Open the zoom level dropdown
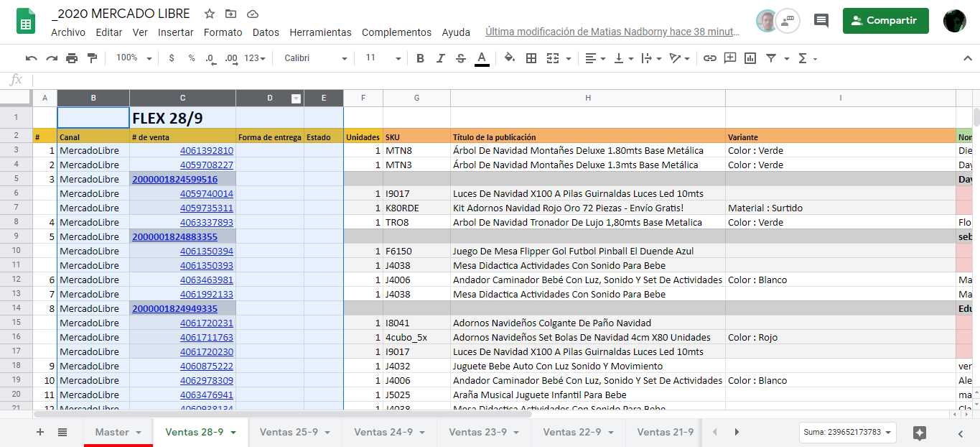Viewport: 980px width, 447px height. 134,58
